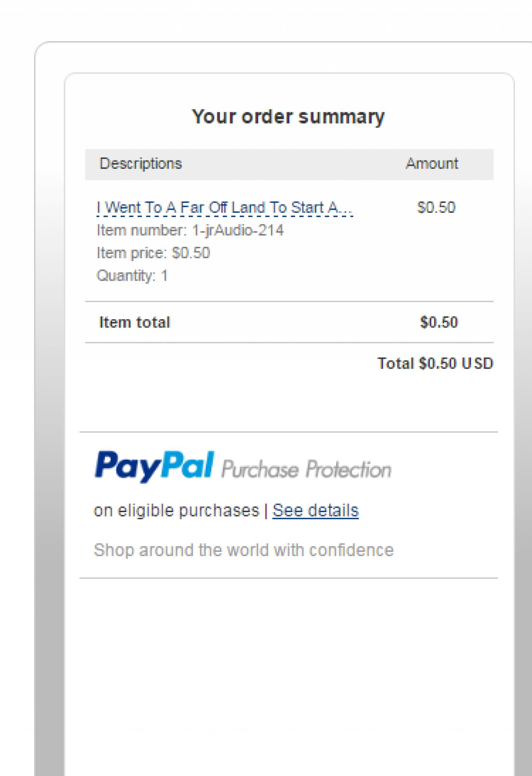This screenshot has width=532, height=776.
Task: Click Shop around the world with confidence
Action: tap(244, 550)
